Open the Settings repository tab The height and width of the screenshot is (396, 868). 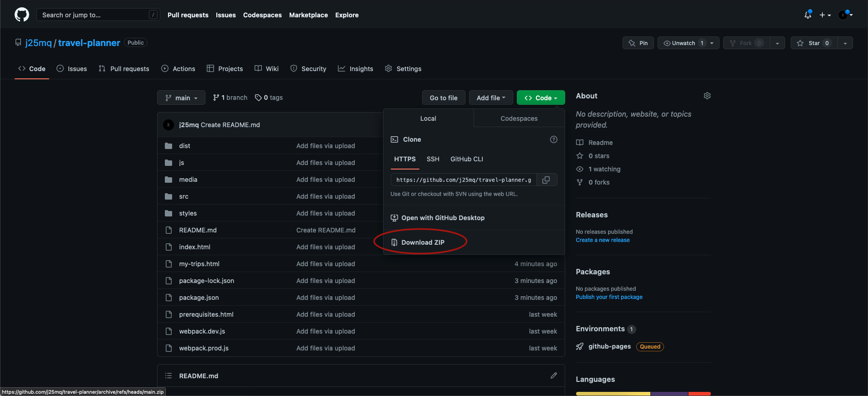point(403,69)
